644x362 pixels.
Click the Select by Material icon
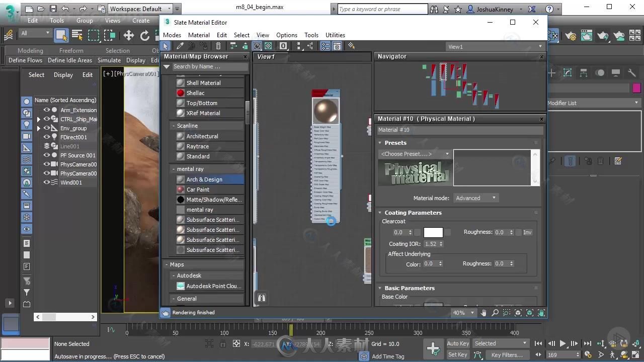coord(351,46)
